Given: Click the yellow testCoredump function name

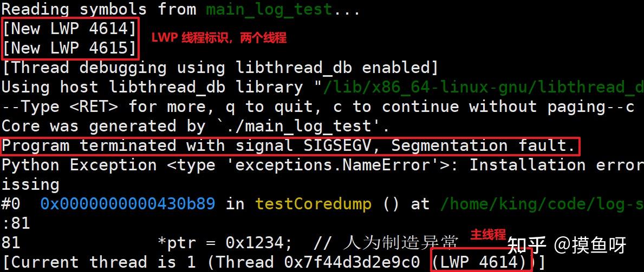Looking at the screenshot, I should tap(314, 204).
